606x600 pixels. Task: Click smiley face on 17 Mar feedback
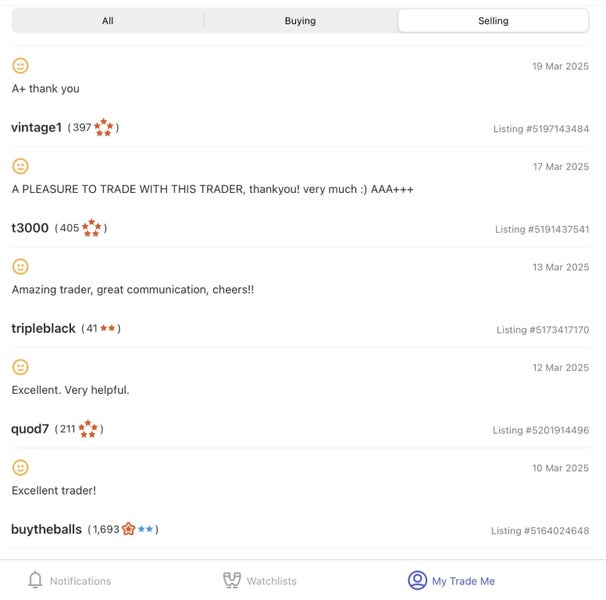coord(20,166)
